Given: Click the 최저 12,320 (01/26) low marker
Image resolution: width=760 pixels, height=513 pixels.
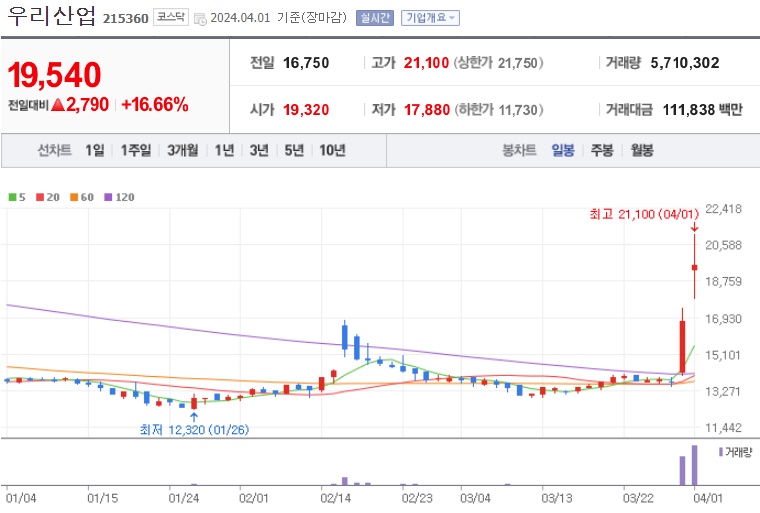Looking at the screenshot, I should coord(194,430).
